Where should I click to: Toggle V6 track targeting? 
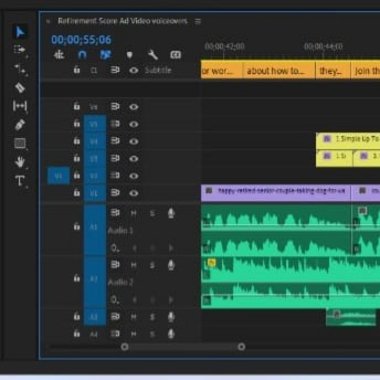tap(94, 107)
